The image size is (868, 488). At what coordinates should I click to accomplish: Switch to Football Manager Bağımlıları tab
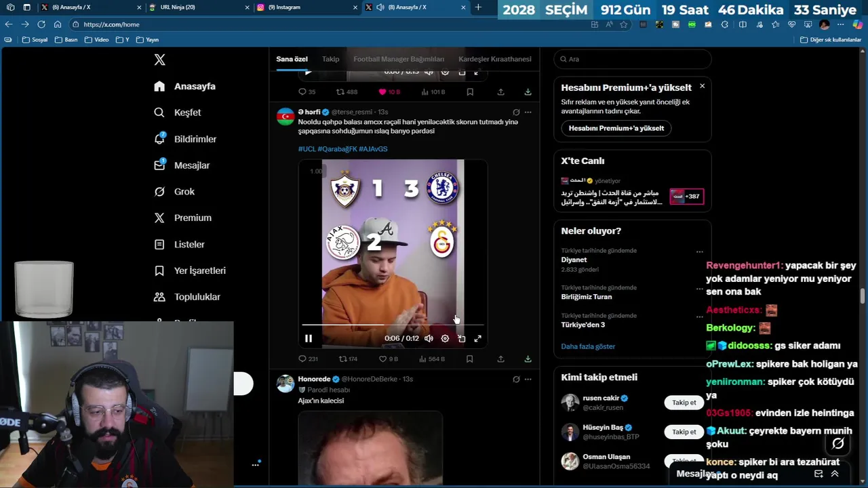point(399,59)
